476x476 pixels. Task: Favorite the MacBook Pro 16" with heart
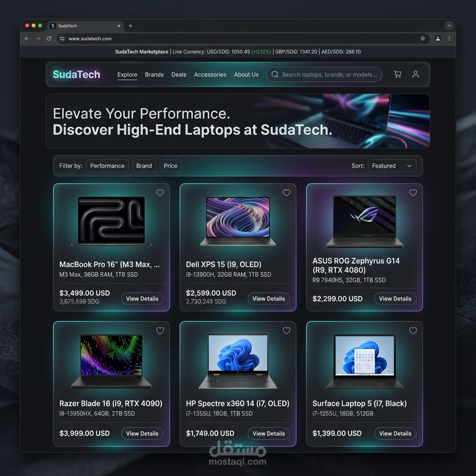[x=160, y=193]
